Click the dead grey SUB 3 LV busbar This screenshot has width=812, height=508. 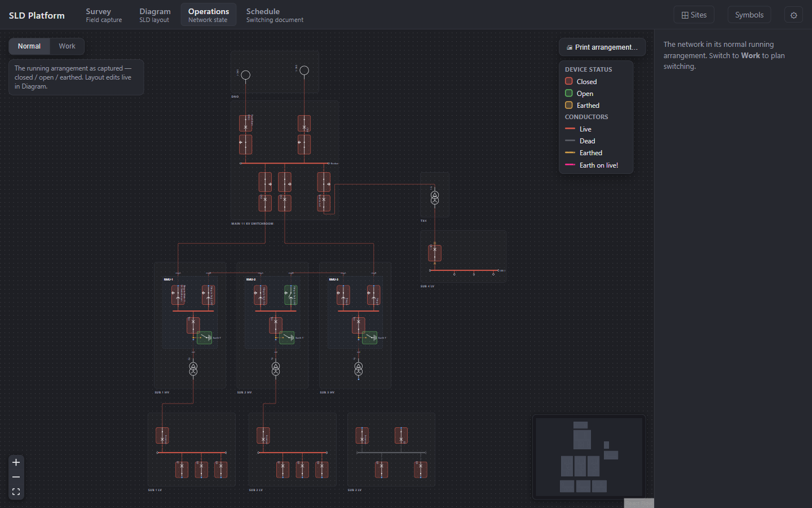(391, 453)
